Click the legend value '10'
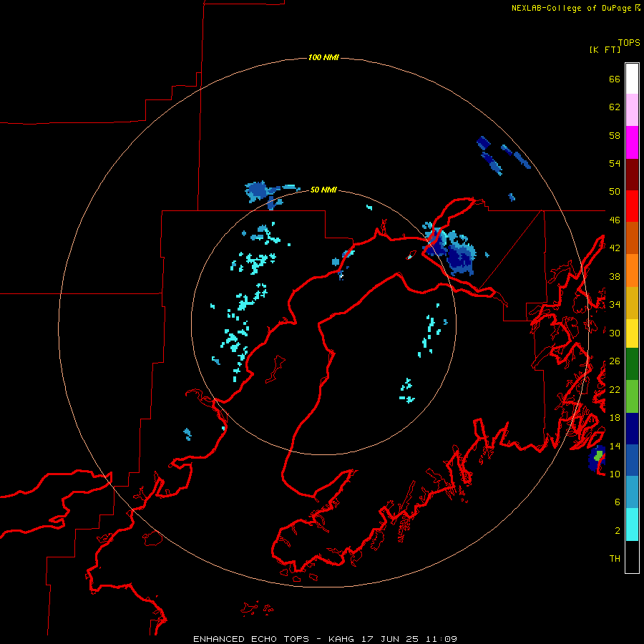 [x=615, y=474]
